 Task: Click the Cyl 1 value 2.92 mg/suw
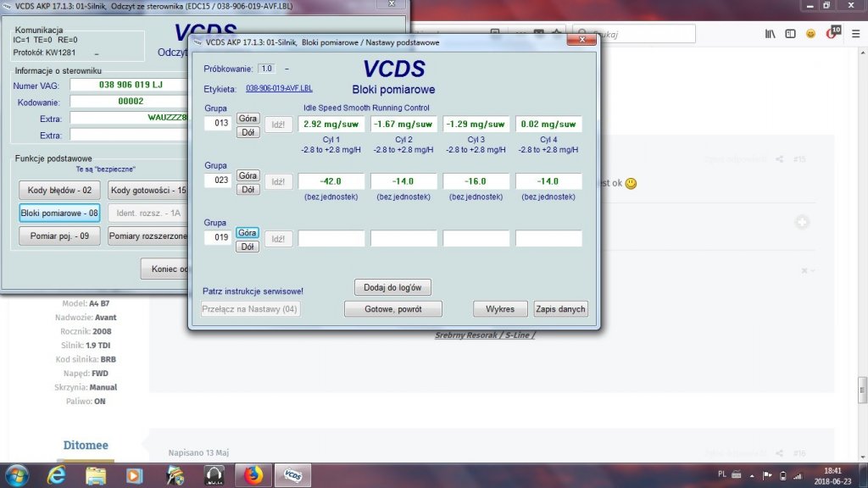(x=331, y=124)
